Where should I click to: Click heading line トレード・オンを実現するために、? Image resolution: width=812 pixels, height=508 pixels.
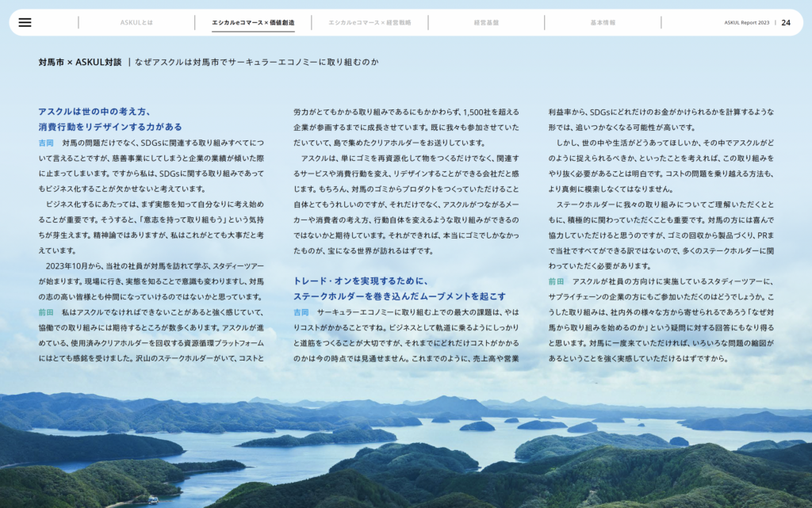point(362,281)
